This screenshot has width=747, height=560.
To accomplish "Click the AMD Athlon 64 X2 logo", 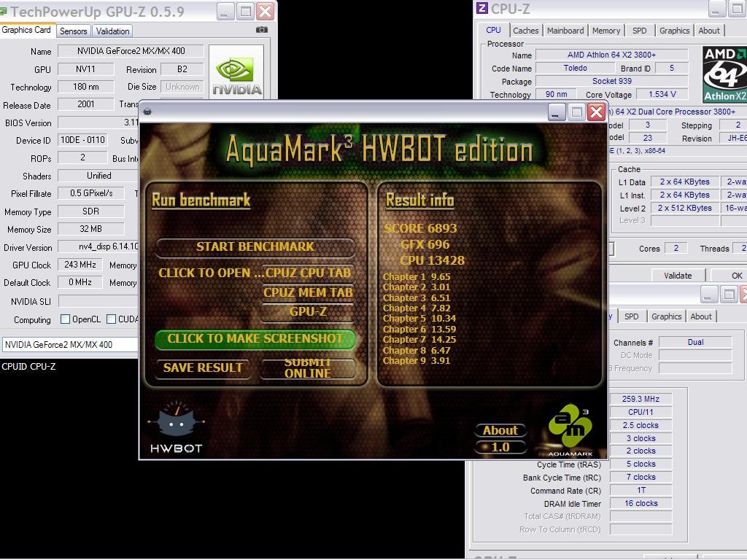I will click(x=724, y=74).
